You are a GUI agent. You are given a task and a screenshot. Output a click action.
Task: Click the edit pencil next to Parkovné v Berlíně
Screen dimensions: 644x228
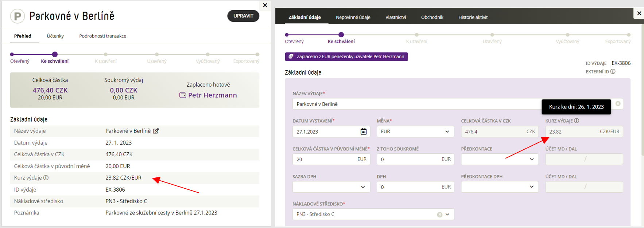[156, 131]
